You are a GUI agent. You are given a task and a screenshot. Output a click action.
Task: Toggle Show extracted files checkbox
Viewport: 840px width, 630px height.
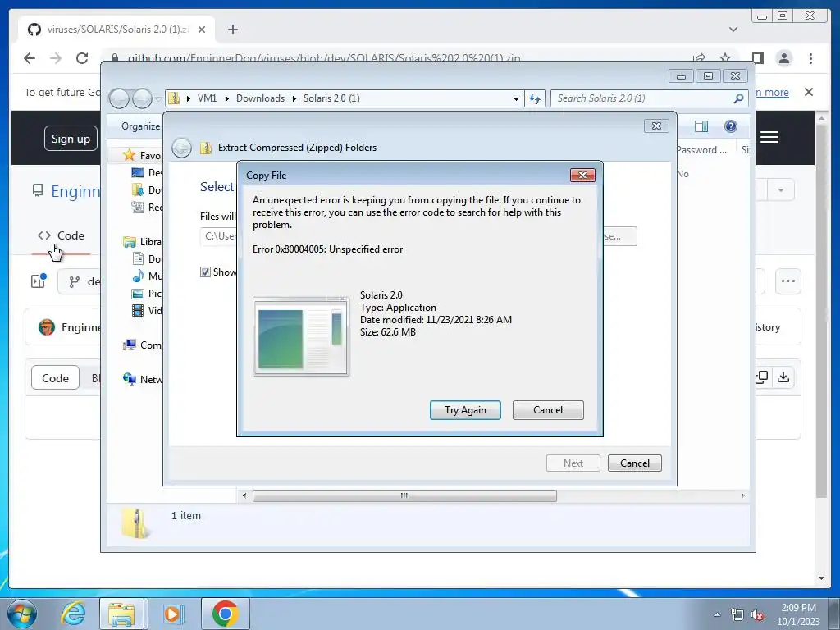[205, 272]
